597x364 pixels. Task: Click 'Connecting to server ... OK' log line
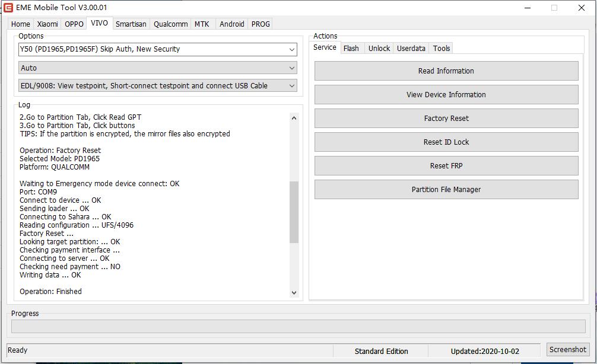(x=64, y=258)
